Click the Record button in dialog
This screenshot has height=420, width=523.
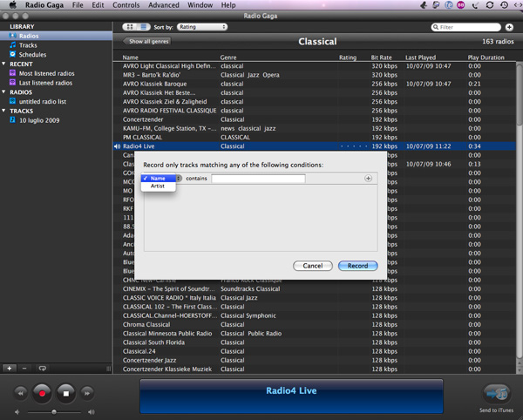[x=358, y=266]
